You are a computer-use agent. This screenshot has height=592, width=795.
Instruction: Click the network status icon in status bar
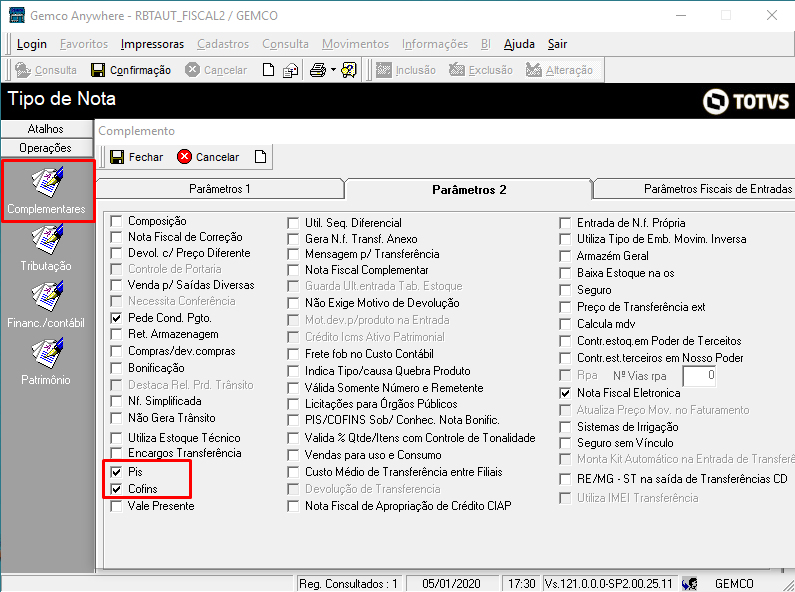coord(690,584)
